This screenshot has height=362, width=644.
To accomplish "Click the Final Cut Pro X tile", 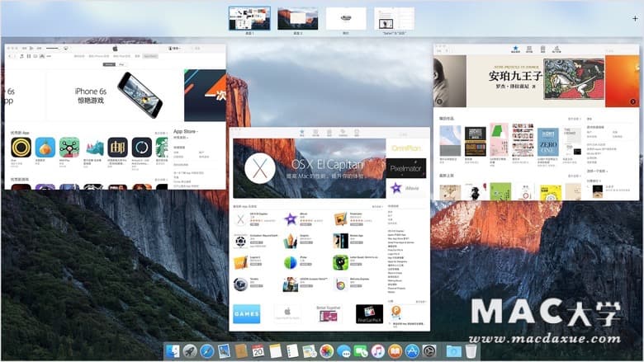I will coord(369,314).
